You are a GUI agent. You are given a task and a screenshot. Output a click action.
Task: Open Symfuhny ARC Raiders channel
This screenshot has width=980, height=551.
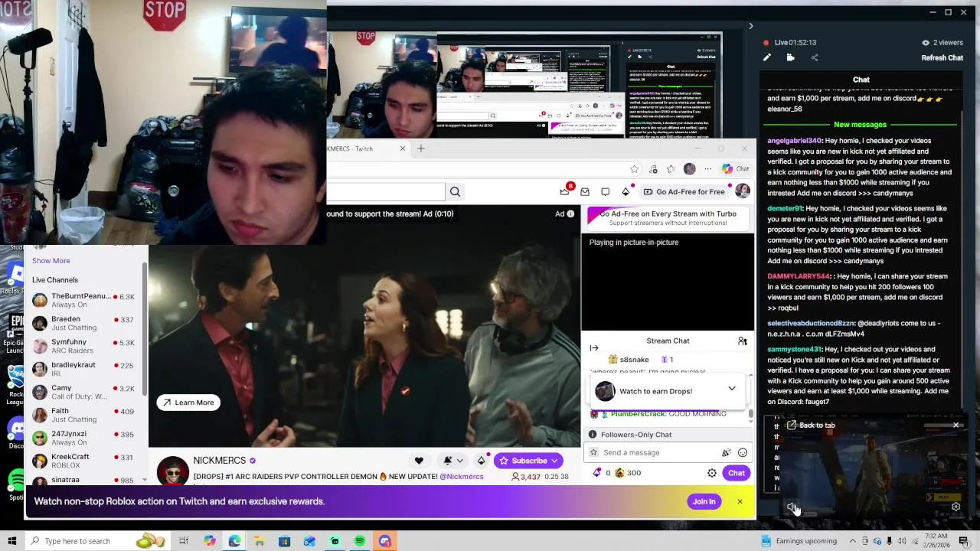pos(83,346)
